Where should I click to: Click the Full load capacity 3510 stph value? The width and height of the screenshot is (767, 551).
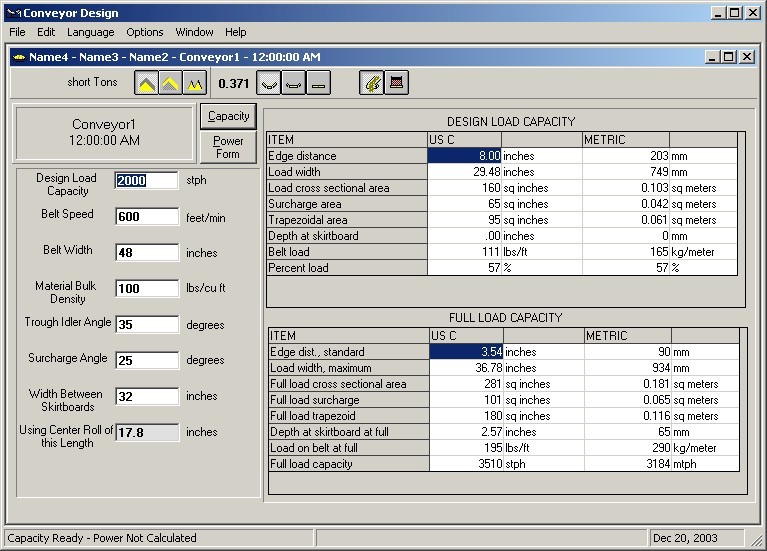click(x=466, y=464)
